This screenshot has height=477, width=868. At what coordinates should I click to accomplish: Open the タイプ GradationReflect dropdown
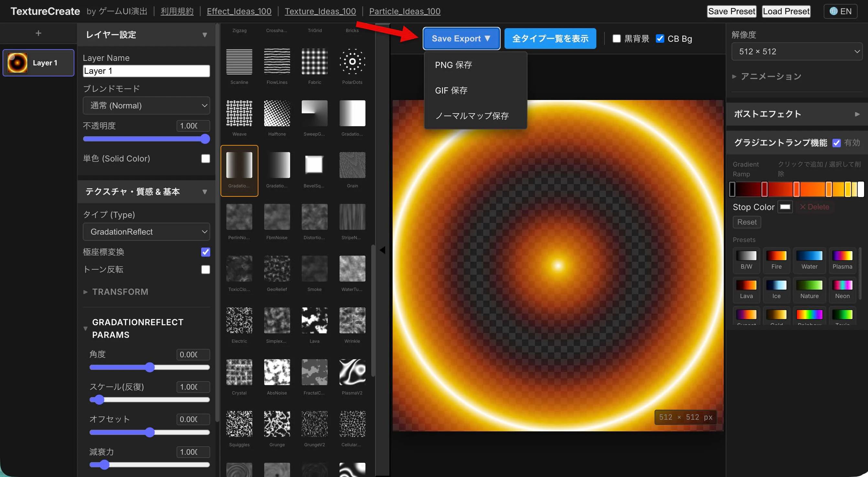[146, 232]
